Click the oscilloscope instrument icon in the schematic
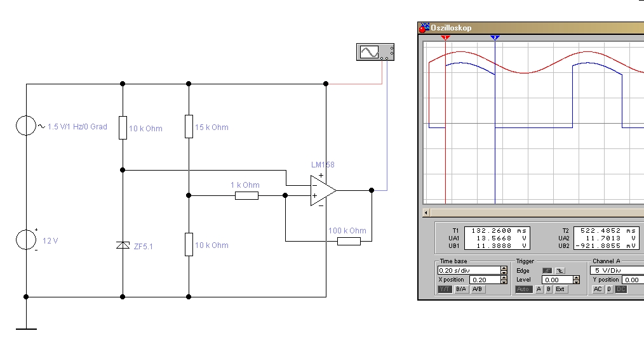The image size is (644, 345). click(373, 52)
